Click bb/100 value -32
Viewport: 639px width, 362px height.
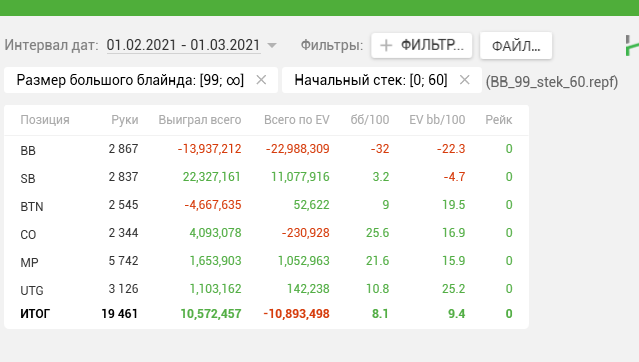pyautogui.click(x=380, y=149)
